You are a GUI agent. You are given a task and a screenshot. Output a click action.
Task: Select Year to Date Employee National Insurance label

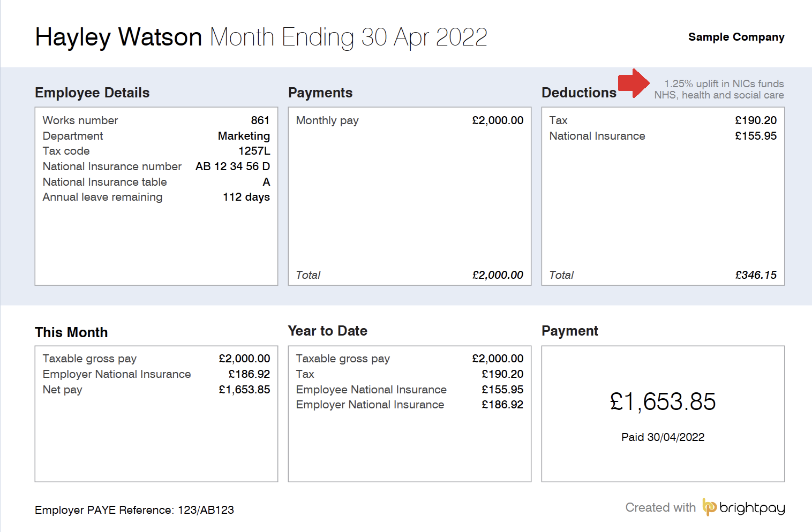(371, 390)
